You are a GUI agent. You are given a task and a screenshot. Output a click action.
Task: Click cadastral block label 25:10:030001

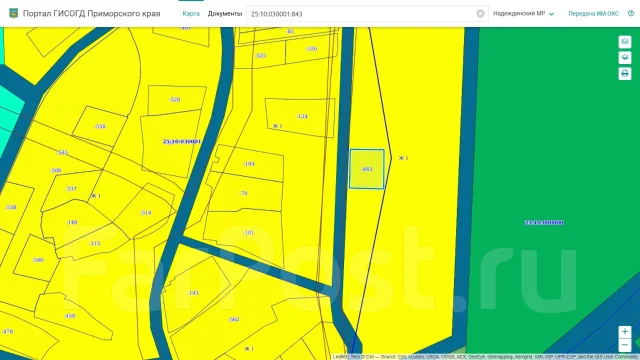point(182,142)
